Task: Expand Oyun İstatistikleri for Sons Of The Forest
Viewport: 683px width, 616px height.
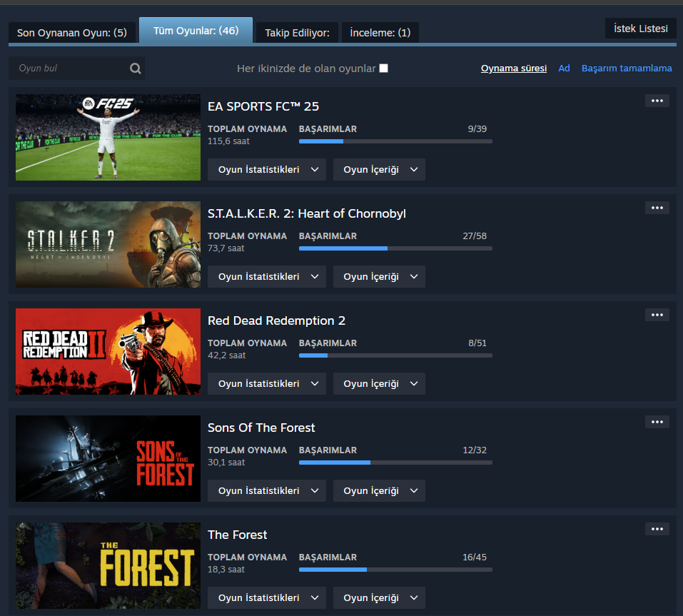Action: click(x=267, y=490)
